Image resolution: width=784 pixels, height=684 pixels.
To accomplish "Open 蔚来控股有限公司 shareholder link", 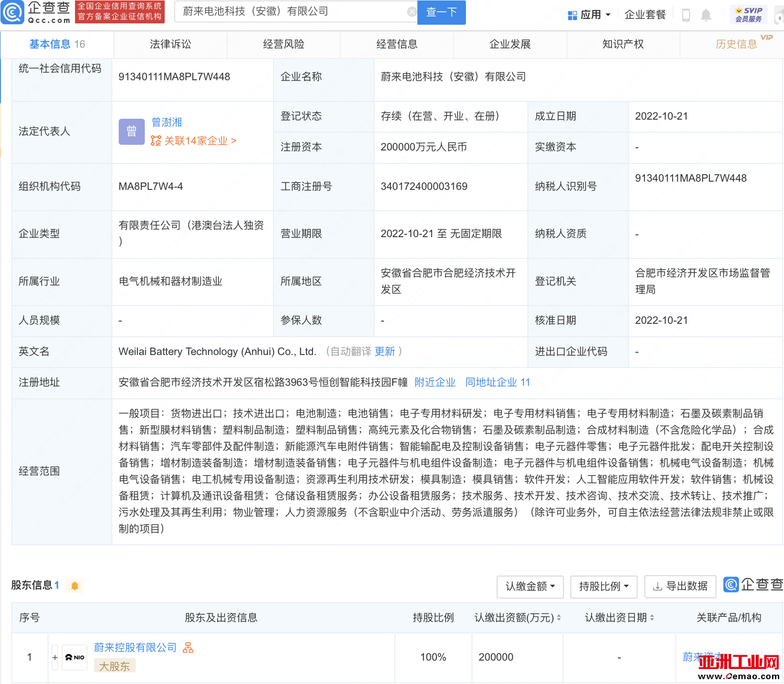I will click(x=135, y=648).
